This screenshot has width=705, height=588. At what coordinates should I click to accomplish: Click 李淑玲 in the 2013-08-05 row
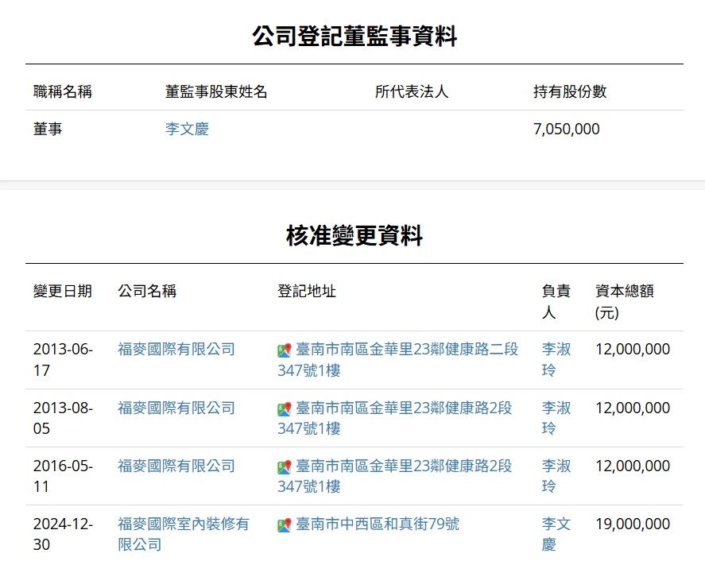pos(556,418)
